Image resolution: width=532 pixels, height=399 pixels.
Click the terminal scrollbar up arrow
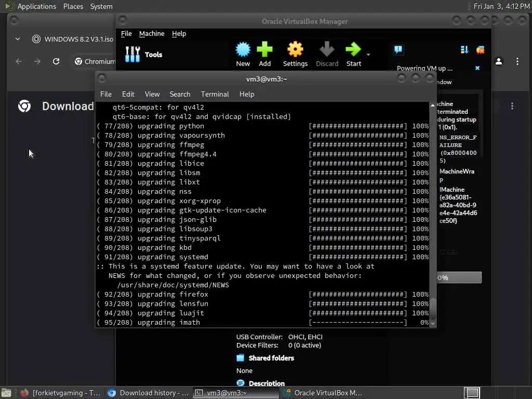coord(433,105)
